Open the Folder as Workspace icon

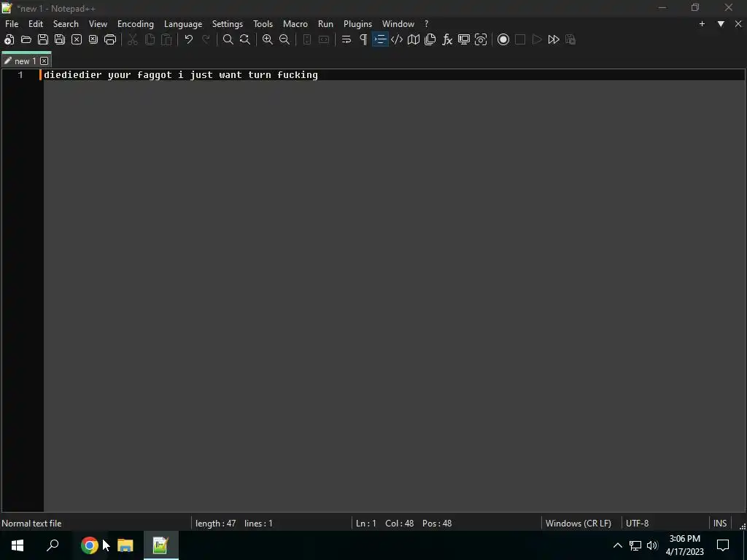click(464, 39)
